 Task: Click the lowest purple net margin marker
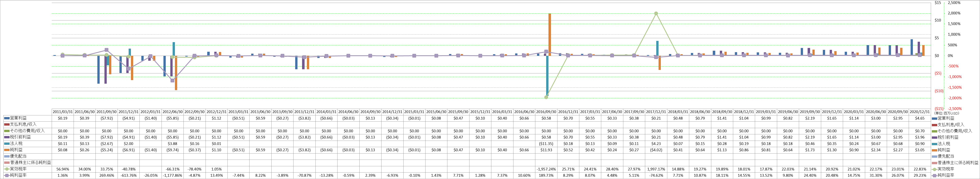(173, 80)
